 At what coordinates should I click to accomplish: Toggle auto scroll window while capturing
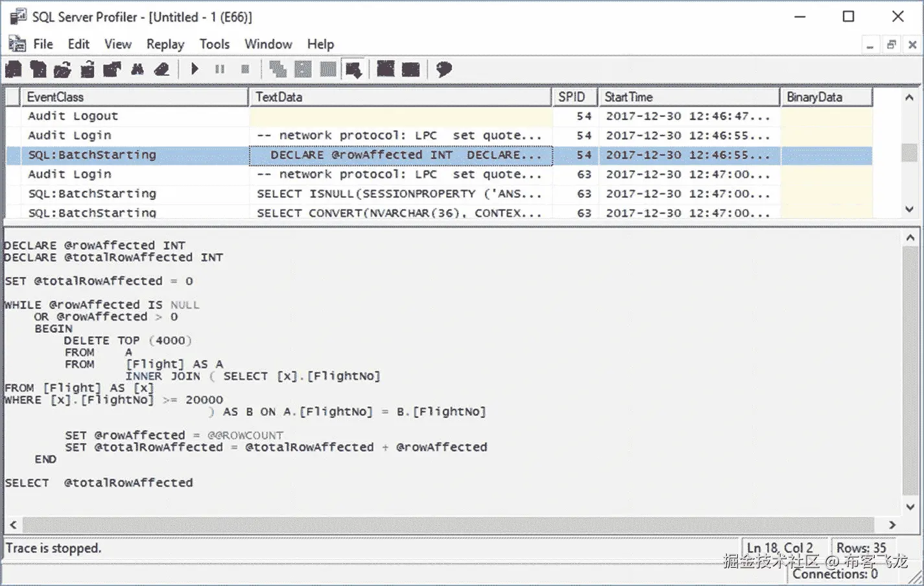[353, 68]
